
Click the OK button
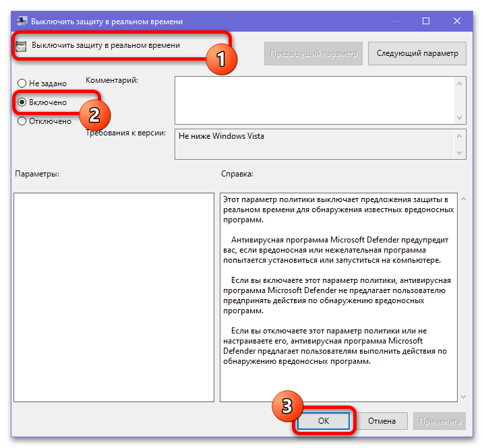(323, 421)
